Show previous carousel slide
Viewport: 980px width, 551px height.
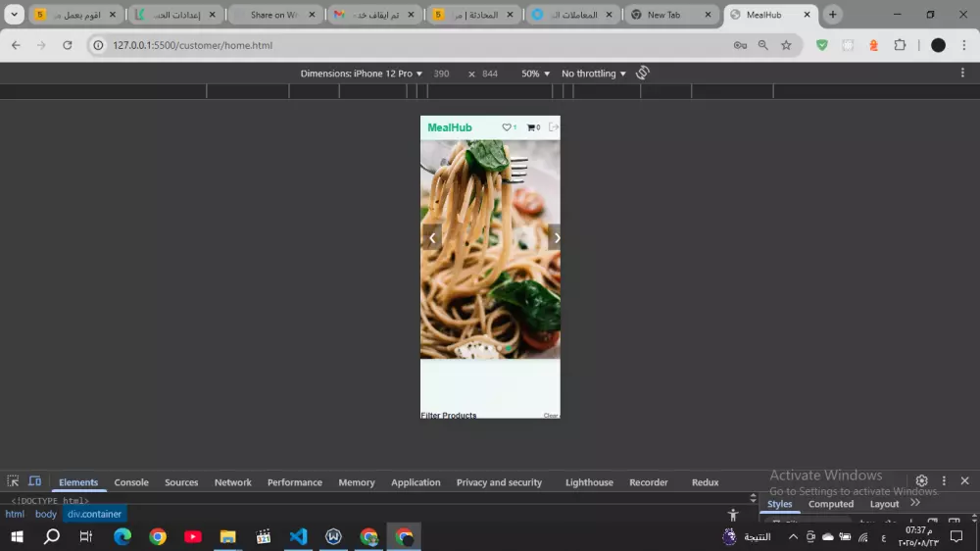(x=432, y=237)
